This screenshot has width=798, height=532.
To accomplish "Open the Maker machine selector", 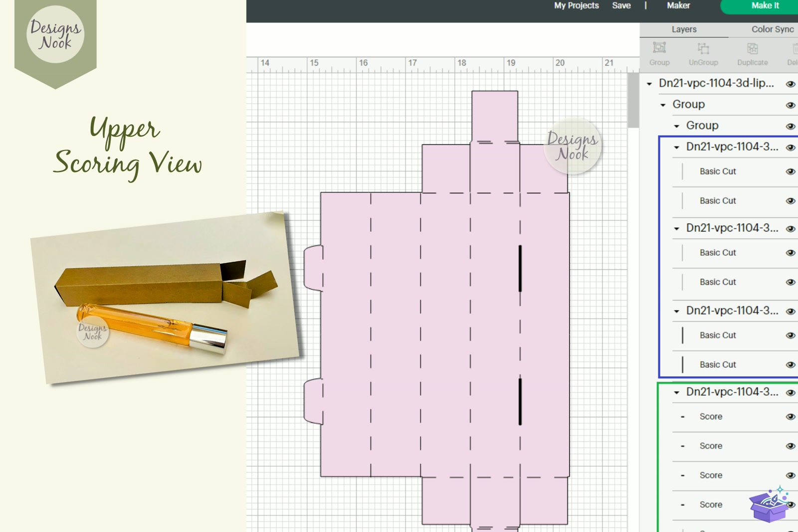I will (678, 5).
